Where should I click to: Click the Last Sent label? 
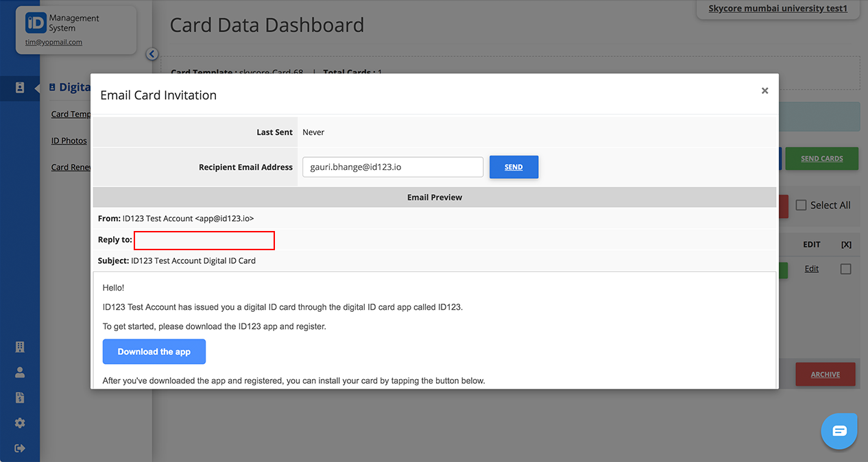click(275, 132)
